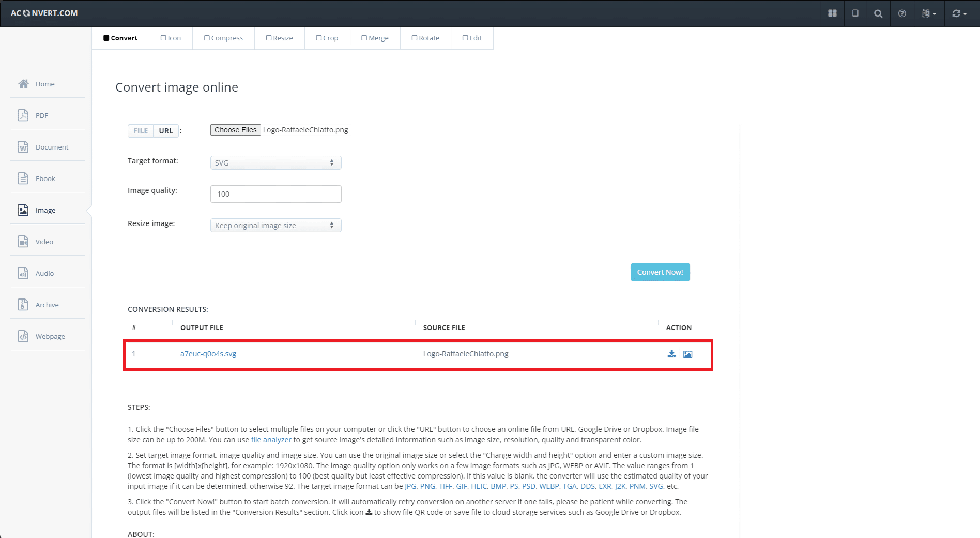Click the JPG format link
Viewport: 980px width, 538px height.
pos(410,486)
